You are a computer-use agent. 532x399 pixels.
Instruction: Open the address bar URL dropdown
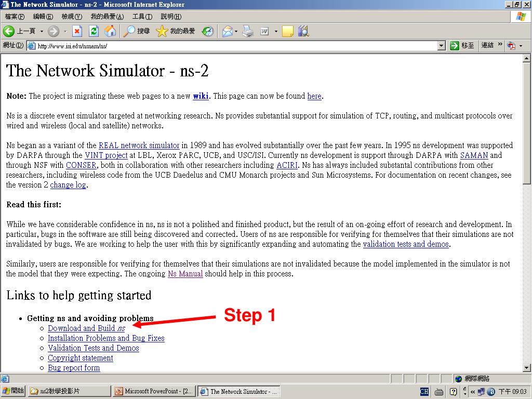coord(441,46)
